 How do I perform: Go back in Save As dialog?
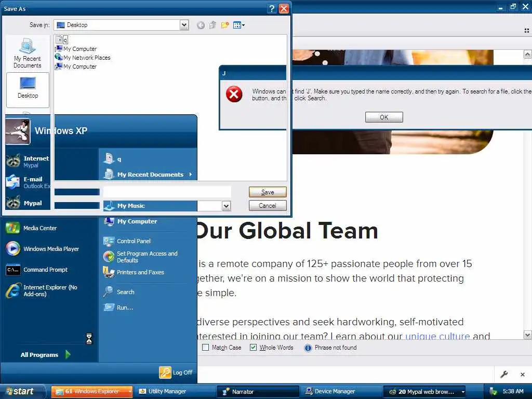tap(201, 25)
